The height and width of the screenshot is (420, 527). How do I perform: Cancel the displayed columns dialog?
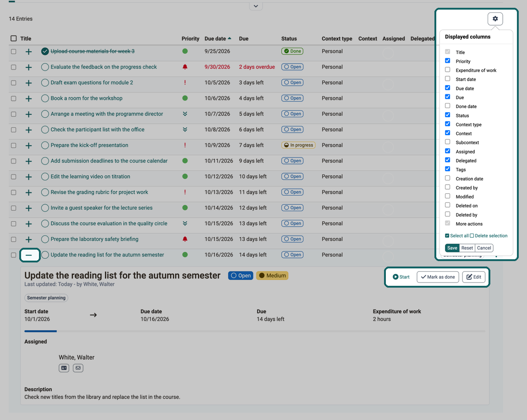pos(484,248)
